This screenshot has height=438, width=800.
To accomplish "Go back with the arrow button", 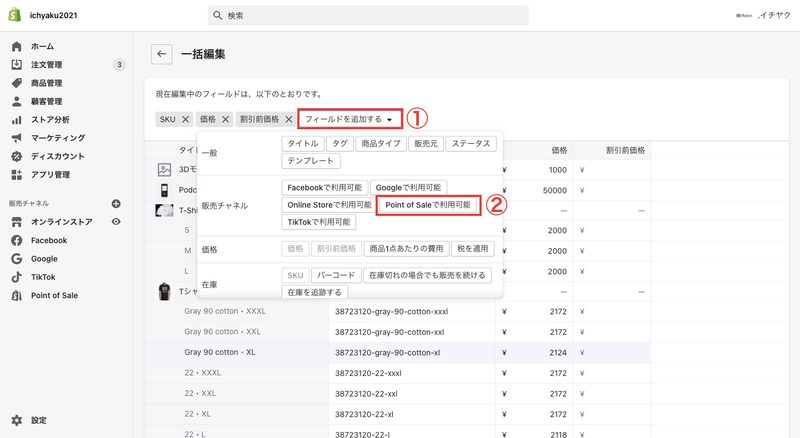I will coord(162,54).
